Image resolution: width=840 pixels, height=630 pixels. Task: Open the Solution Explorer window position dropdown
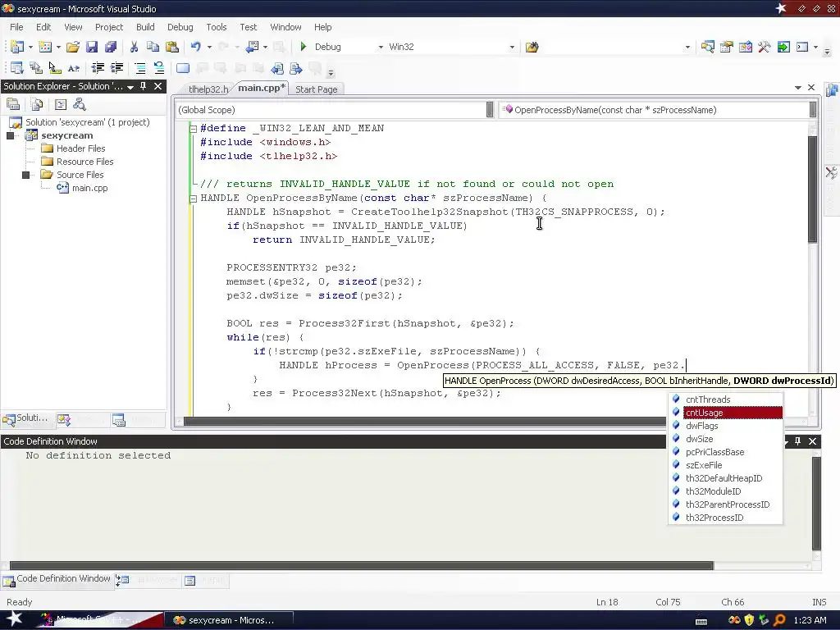point(130,87)
